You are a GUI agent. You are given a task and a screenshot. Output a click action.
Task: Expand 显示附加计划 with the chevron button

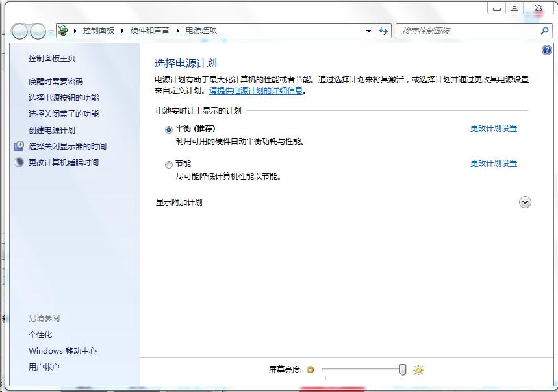[526, 202]
